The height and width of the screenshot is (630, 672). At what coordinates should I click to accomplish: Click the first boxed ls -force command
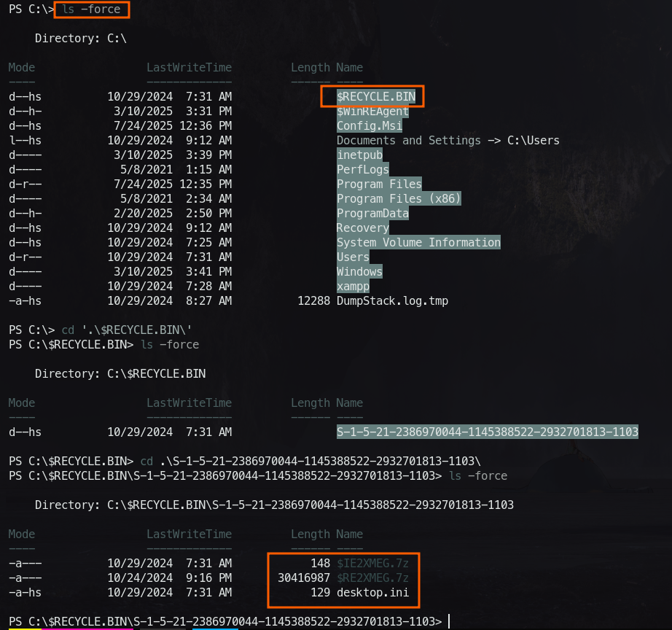(91, 9)
